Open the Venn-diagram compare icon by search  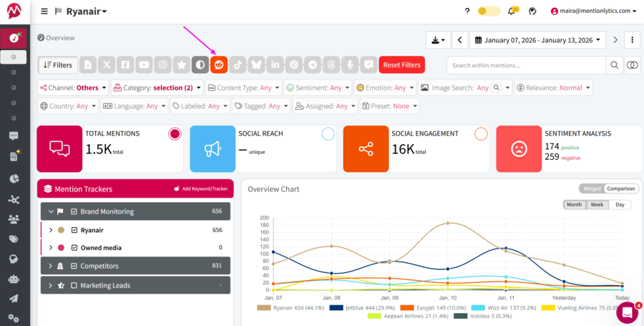[x=633, y=65]
